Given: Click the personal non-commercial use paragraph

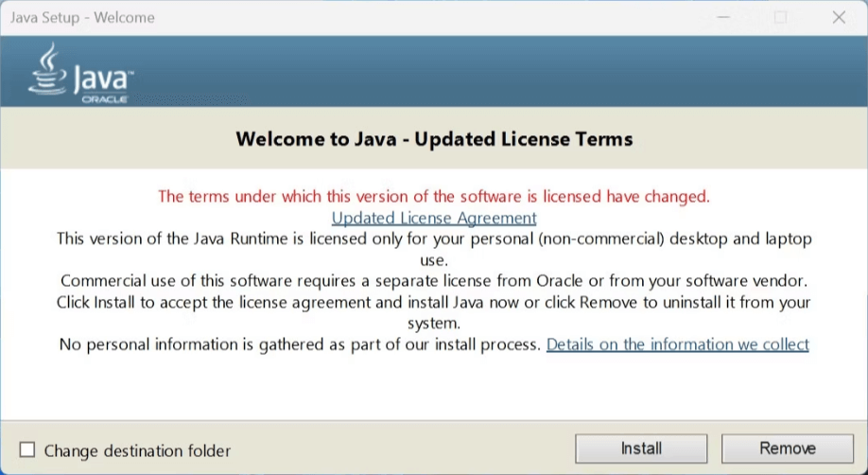Looking at the screenshot, I should pyautogui.click(x=434, y=239).
